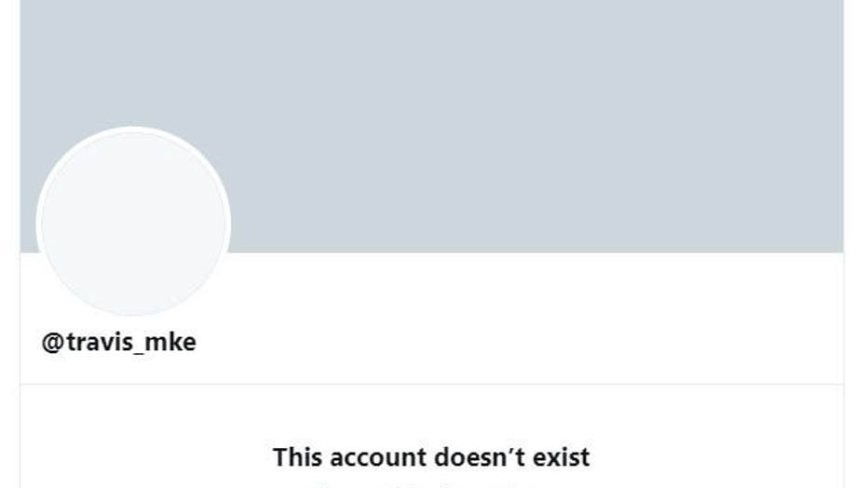Click the blank circular profile avatar
This screenshot has height=488, width=868.
click(x=133, y=222)
